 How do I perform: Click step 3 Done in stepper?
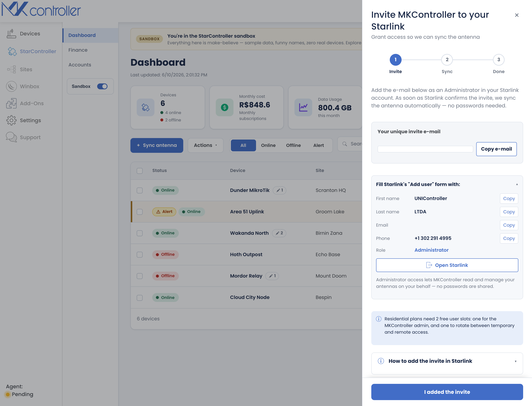pos(498,60)
